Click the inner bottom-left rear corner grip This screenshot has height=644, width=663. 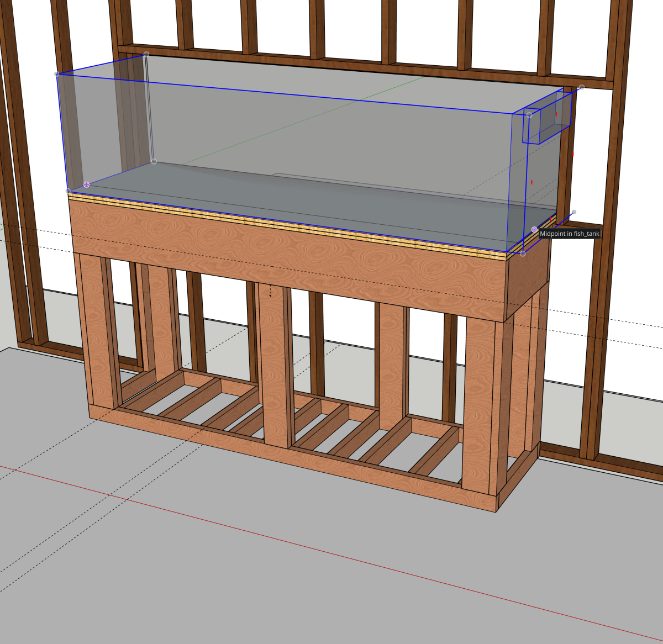point(154,161)
